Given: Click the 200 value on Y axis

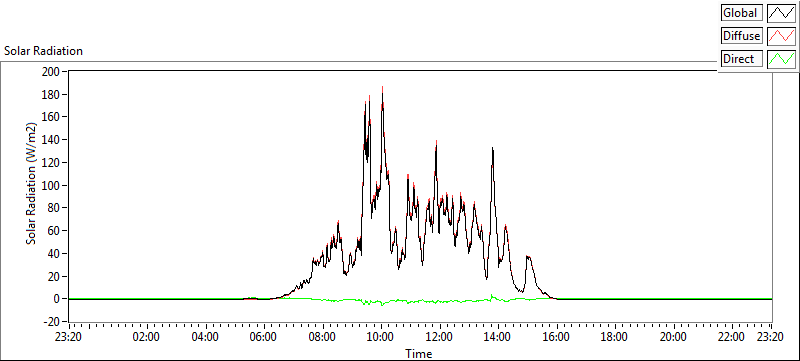Looking at the screenshot, I should (52, 71).
